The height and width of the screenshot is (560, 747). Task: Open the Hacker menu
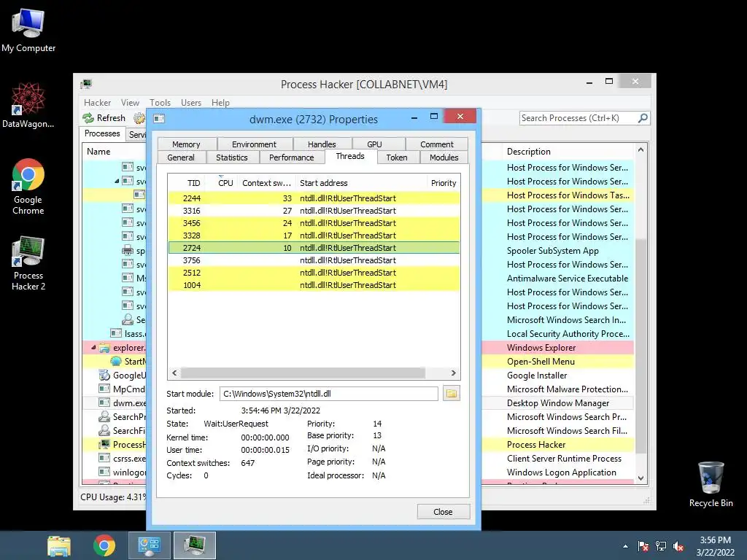[x=97, y=102]
